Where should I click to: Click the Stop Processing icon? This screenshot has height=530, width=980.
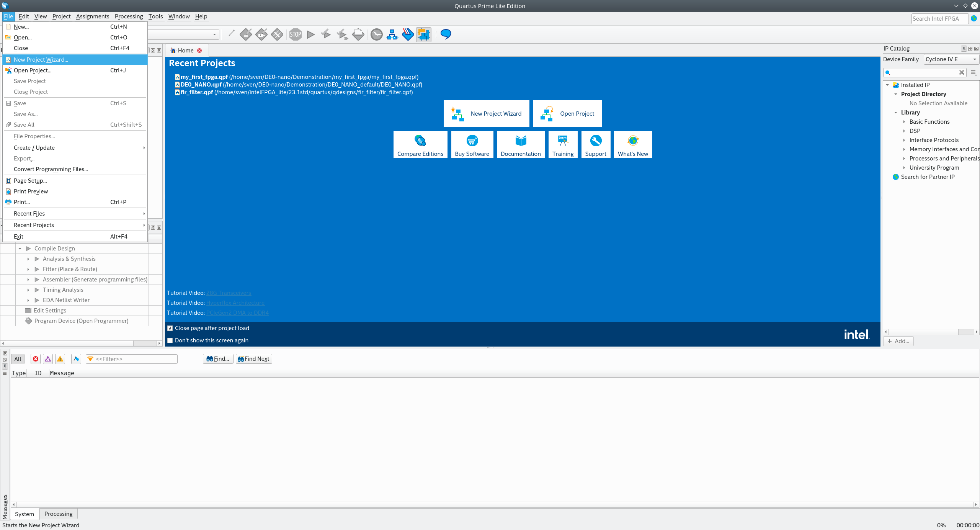tap(296, 34)
